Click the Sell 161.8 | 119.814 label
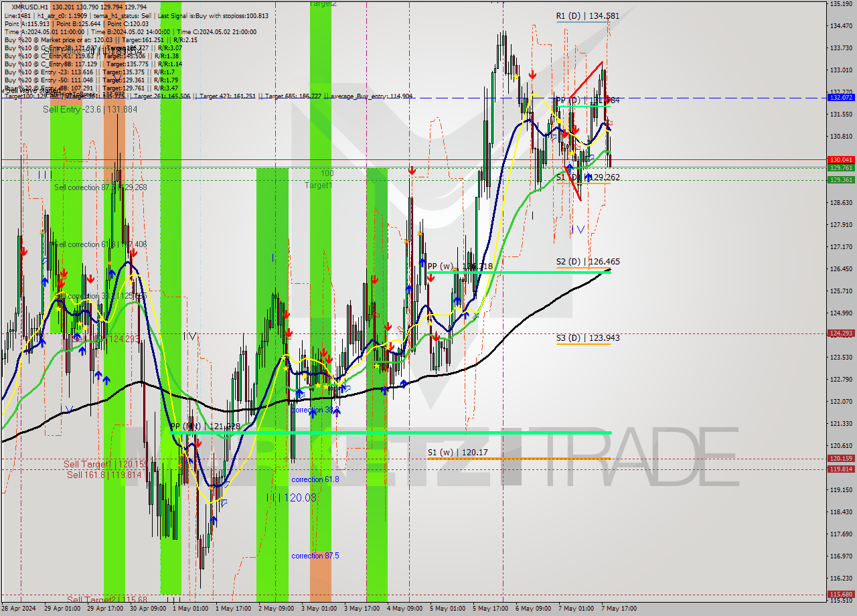The height and width of the screenshot is (616, 857). point(104,475)
